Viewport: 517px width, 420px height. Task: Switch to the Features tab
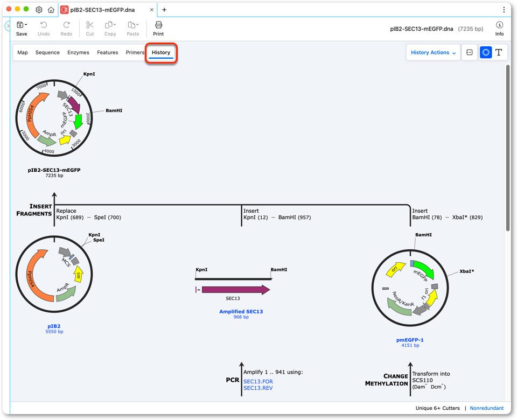[108, 52]
